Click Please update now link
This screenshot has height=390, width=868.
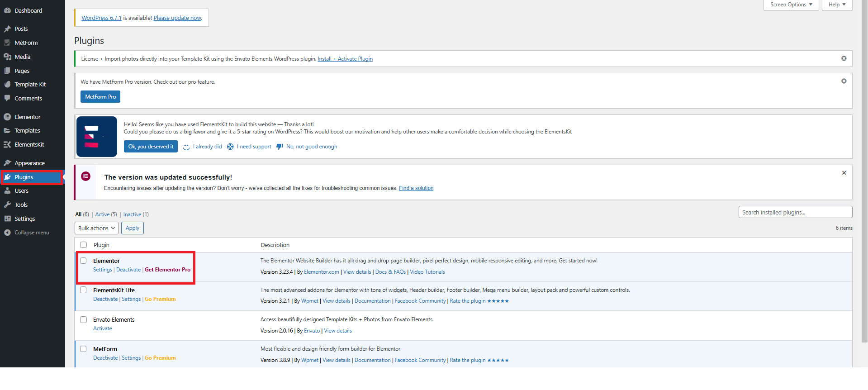tap(177, 18)
